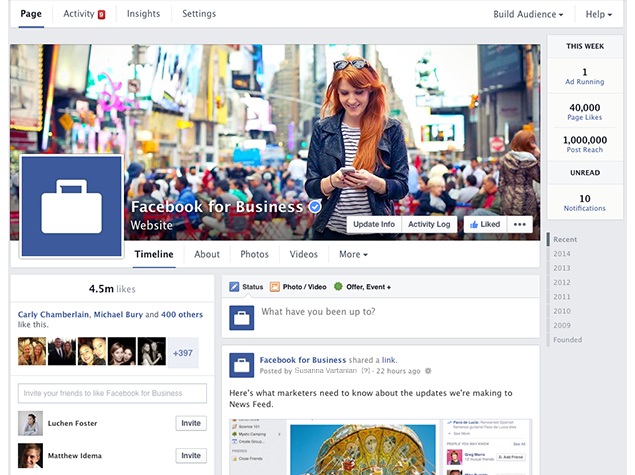Click poster name Susanna Vartanian

click(326, 371)
